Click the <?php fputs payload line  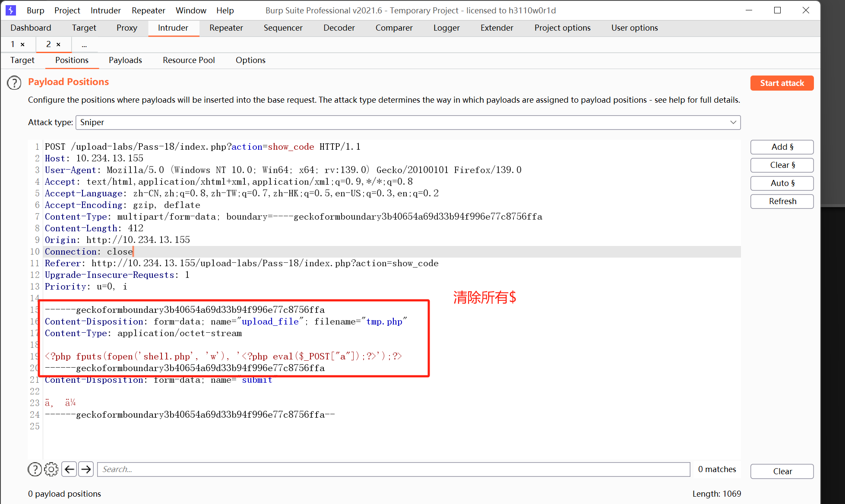click(x=223, y=356)
